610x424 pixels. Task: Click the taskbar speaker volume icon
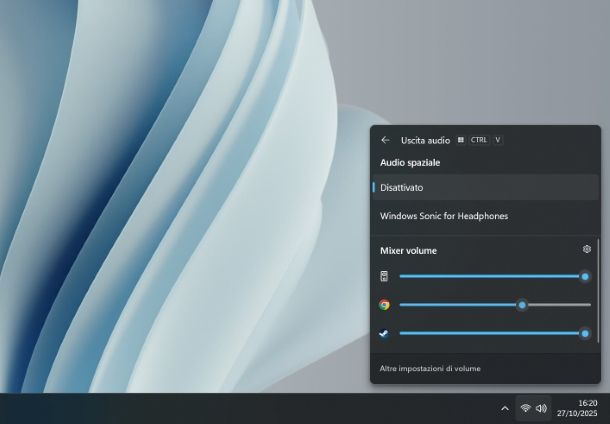click(x=541, y=408)
